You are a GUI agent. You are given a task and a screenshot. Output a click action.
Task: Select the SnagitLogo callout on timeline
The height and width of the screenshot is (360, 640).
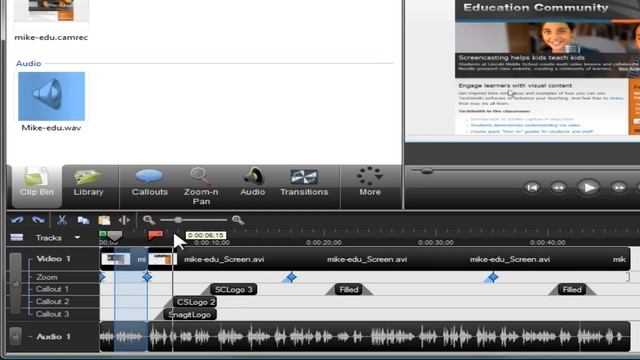coord(190,314)
